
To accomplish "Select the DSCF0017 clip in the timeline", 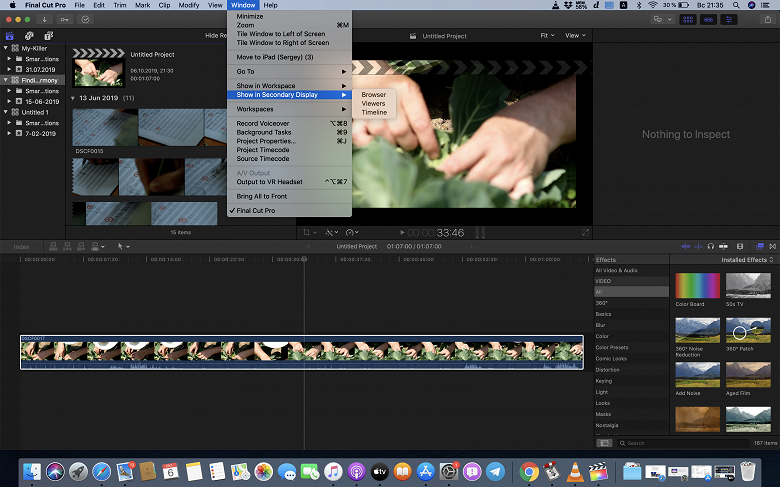I will 300,352.
